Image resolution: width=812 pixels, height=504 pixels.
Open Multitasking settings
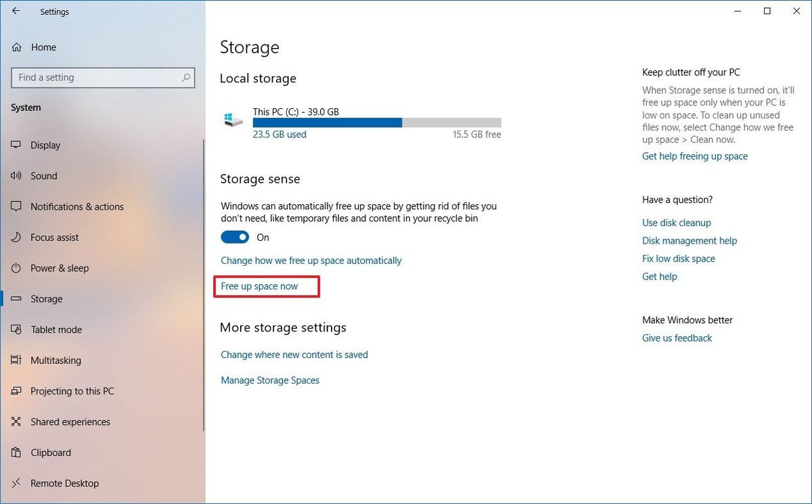tap(55, 360)
